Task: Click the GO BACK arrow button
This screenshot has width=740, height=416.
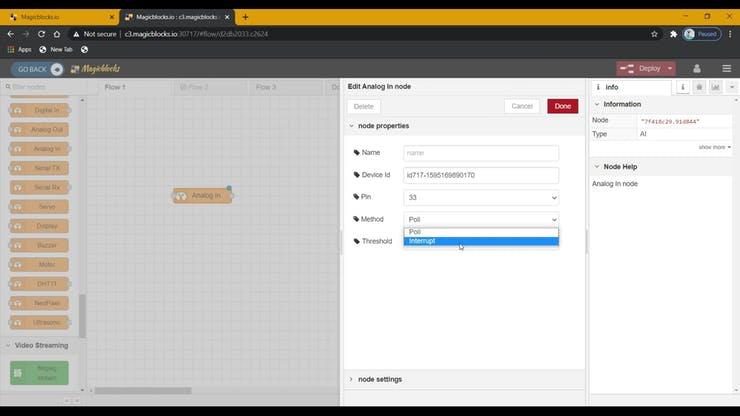Action: click(38, 69)
